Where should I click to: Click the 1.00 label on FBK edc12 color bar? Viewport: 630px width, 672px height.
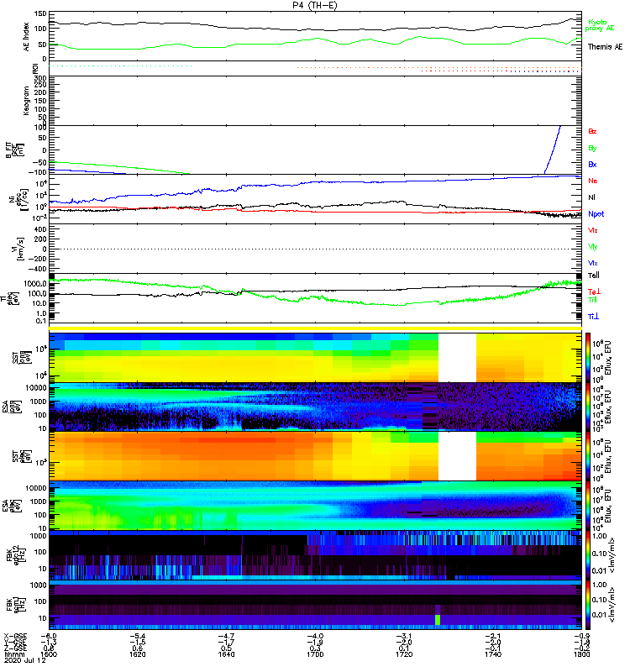pyautogui.click(x=599, y=536)
